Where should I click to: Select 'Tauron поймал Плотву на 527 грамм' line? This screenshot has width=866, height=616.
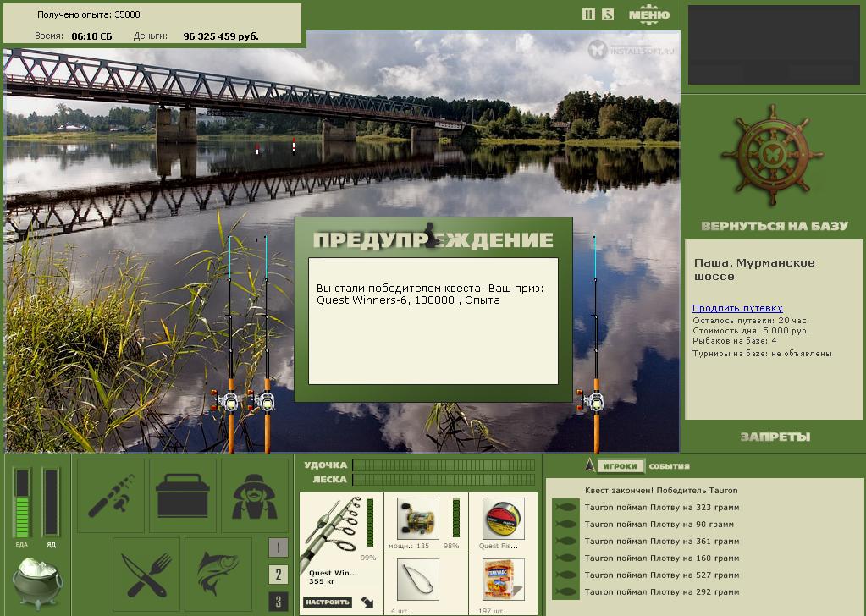(x=662, y=575)
